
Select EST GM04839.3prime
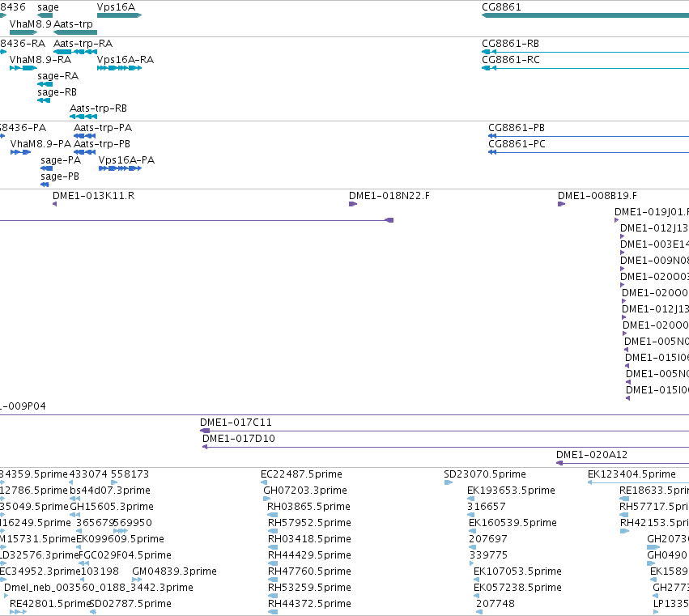(x=137, y=580)
